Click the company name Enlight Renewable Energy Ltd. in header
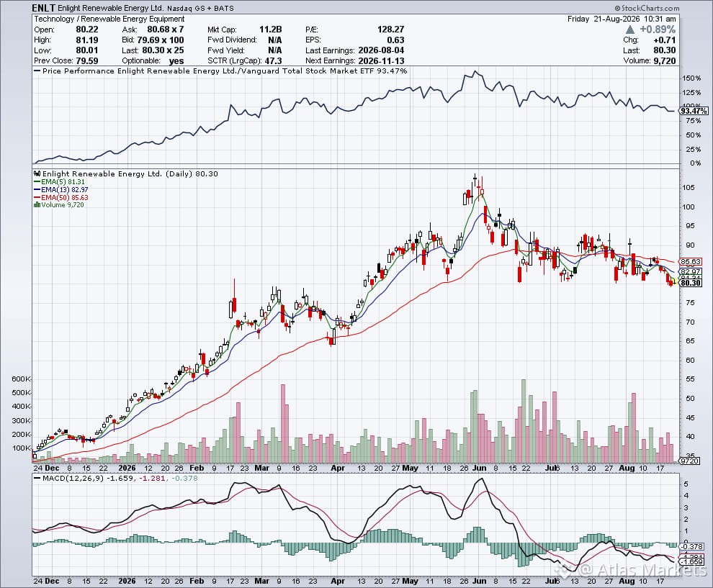 (111, 8)
